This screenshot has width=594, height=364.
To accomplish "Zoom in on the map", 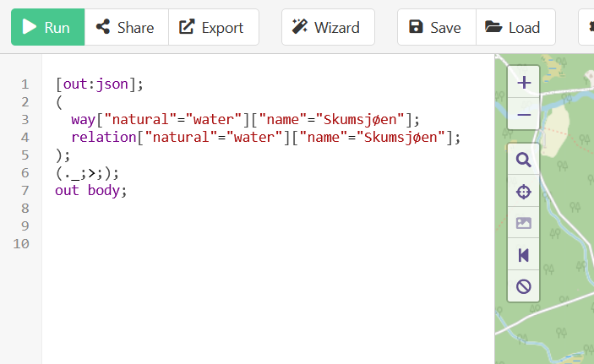I will pos(524,82).
